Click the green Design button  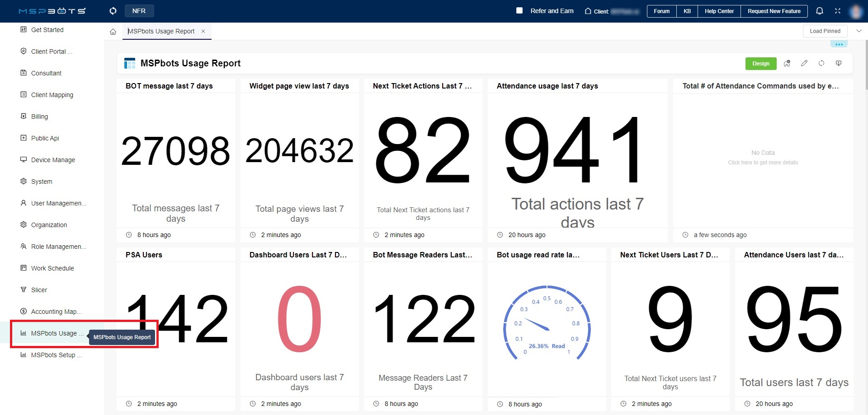pyautogui.click(x=760, y=64)
